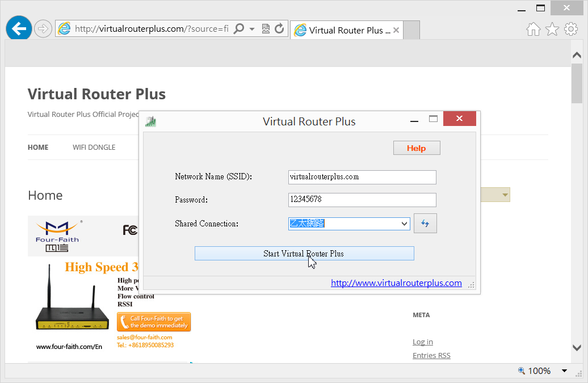
Task: Click the sales@four-faith.com email text
Action: pyautogui.click(x=144, y=337)
